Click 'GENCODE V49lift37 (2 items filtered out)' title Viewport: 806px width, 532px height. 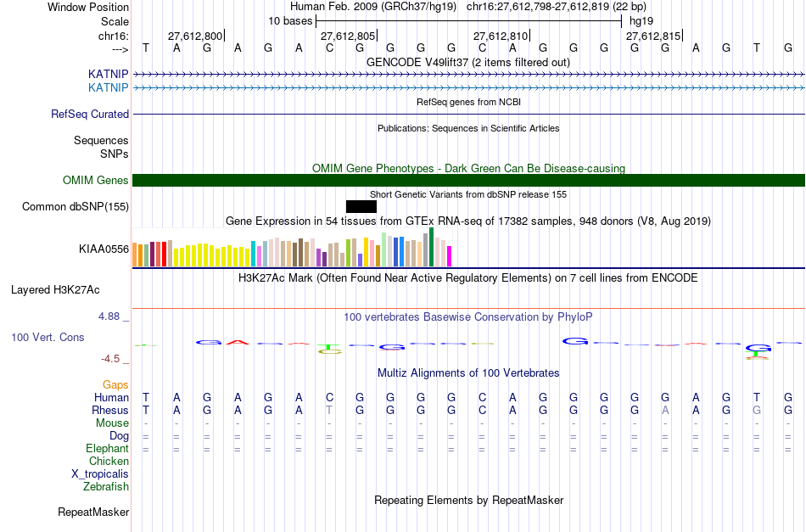(468, 63)
